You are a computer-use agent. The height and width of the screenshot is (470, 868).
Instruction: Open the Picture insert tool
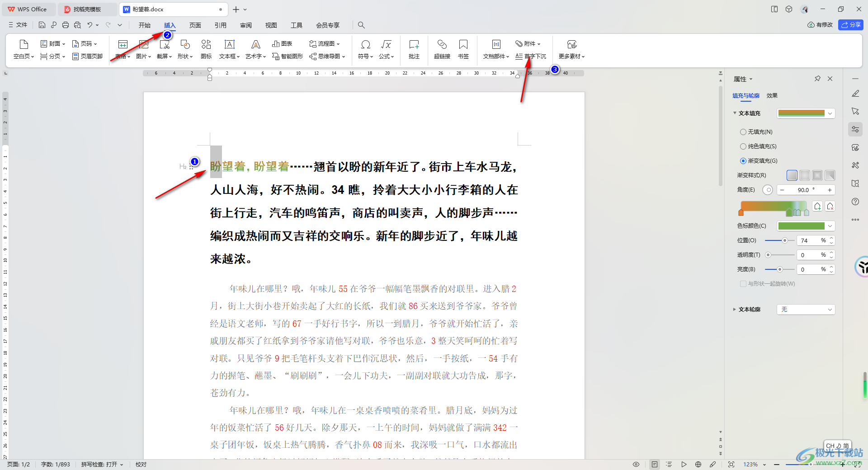click(x=143, y=49)
